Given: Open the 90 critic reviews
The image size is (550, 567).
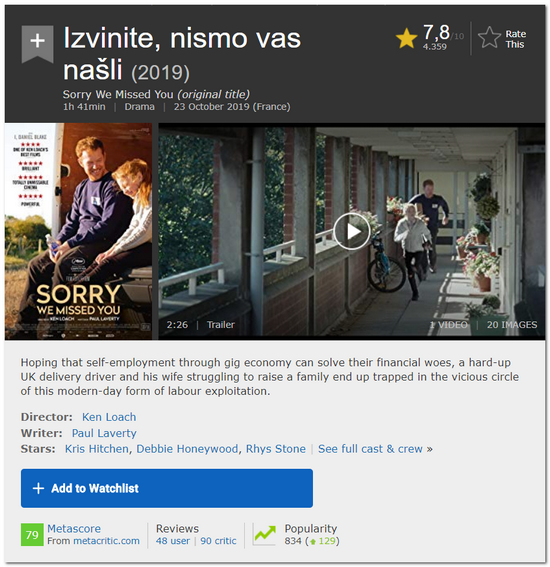Looking at the screenshot, I should click(218, 541).
